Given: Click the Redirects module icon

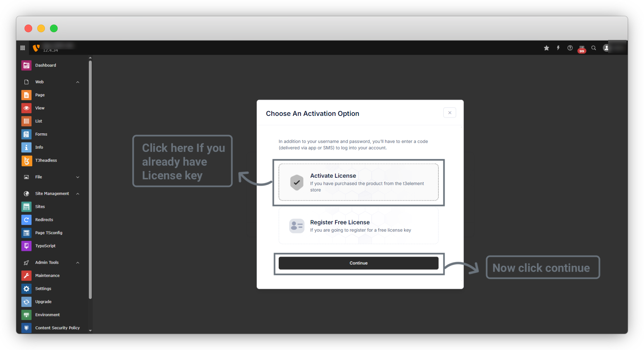Looking at the screenshot, I should point(26,220).
